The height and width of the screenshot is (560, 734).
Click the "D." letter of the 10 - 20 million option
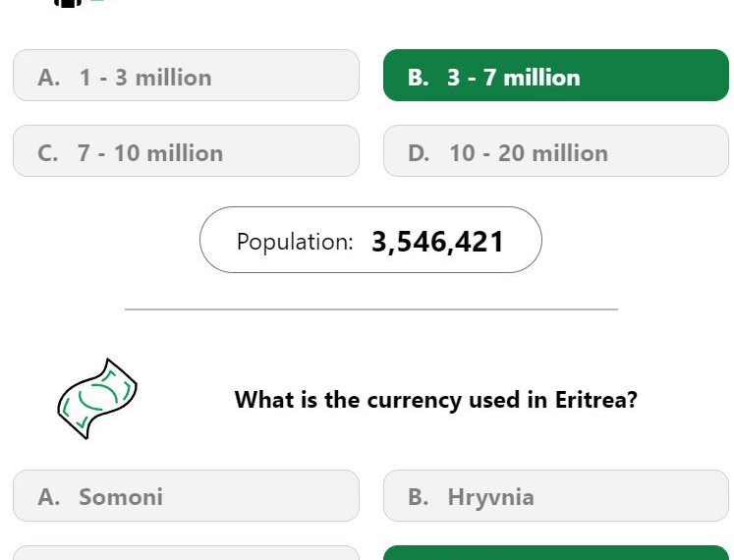[x=419, y=153]
